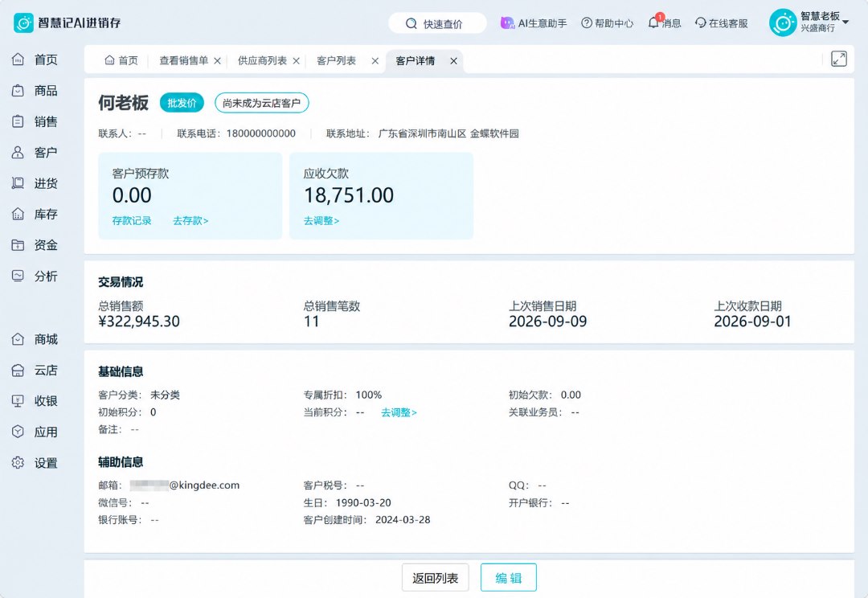The image size is (868, 598).
Task: Switch to the 客户列表 tab
Action: [336, 60]
